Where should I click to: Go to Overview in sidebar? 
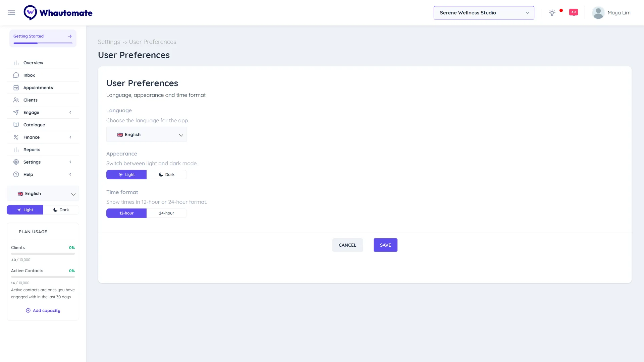click(43, 63)
